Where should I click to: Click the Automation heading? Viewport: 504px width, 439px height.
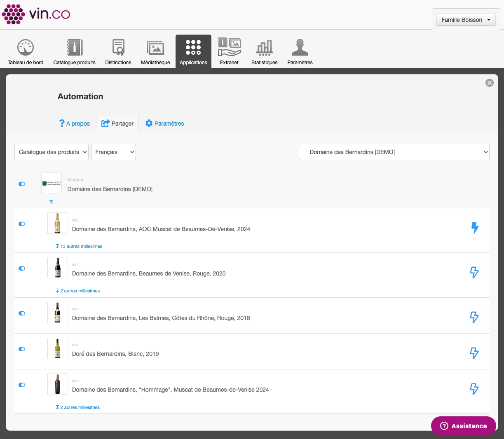click(x=80, y=96)
